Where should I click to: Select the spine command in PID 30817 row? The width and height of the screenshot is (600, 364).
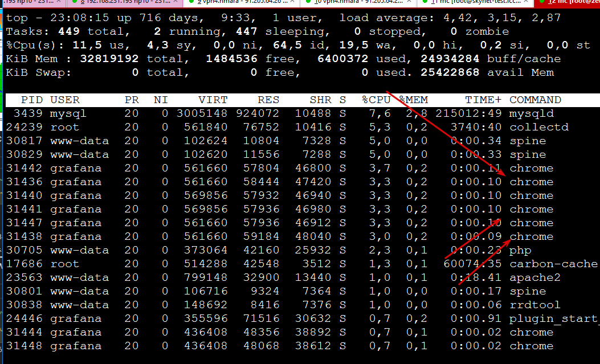[x=528, y=141]
